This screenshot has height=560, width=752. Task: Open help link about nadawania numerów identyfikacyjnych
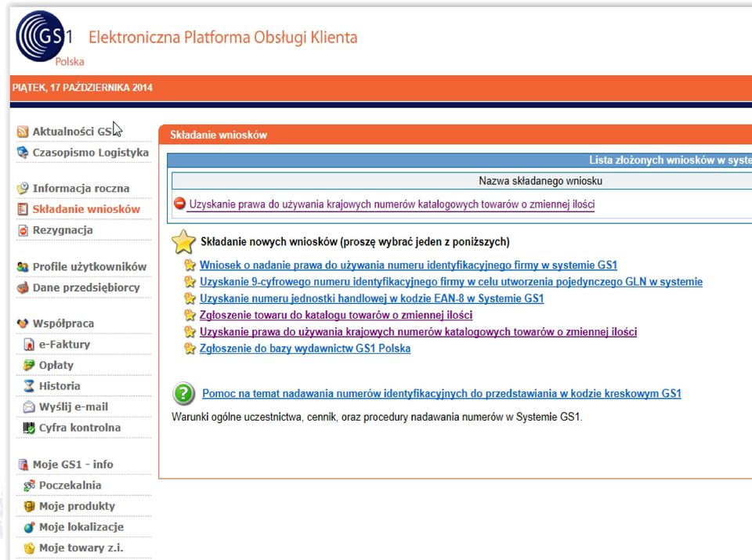click(442, 394)
